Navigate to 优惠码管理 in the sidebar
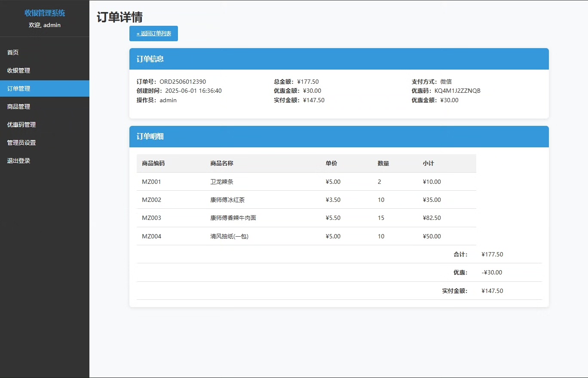Screen dimensions: 588x378 pyautogui.click(x=21, y=125)
